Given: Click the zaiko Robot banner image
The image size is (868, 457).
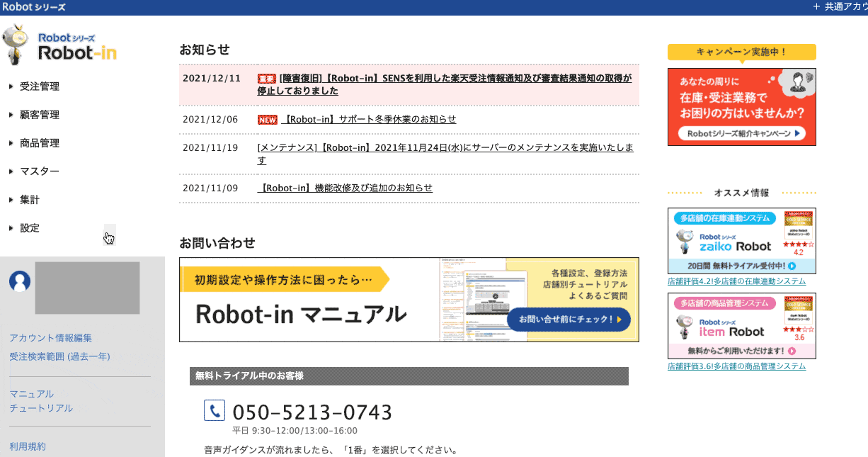Looking at the screenshot, I should coord(741,241).
